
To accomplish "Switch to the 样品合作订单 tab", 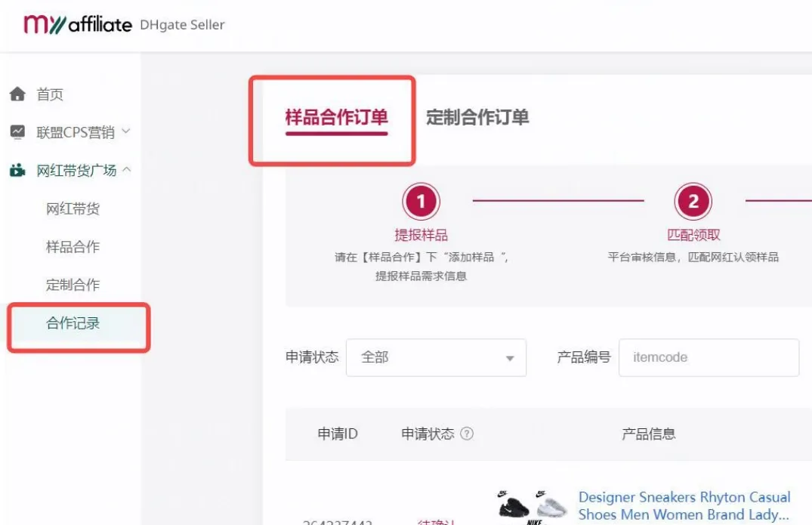I will 337,117.
